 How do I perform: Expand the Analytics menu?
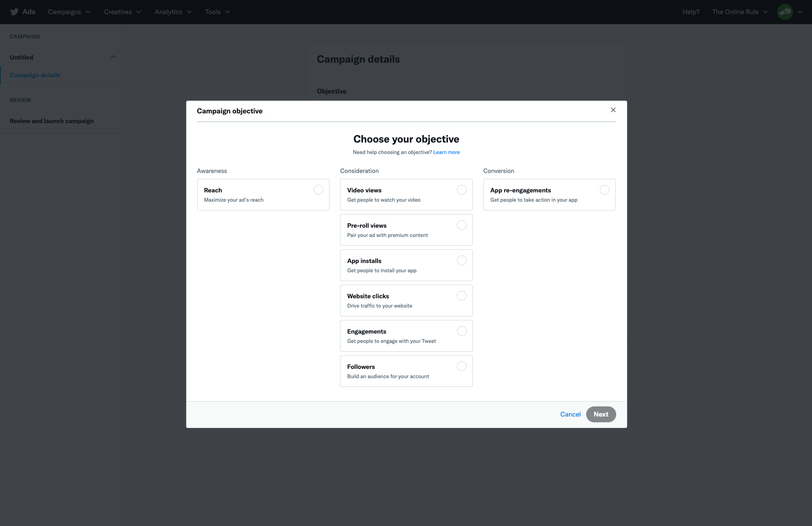173,12
